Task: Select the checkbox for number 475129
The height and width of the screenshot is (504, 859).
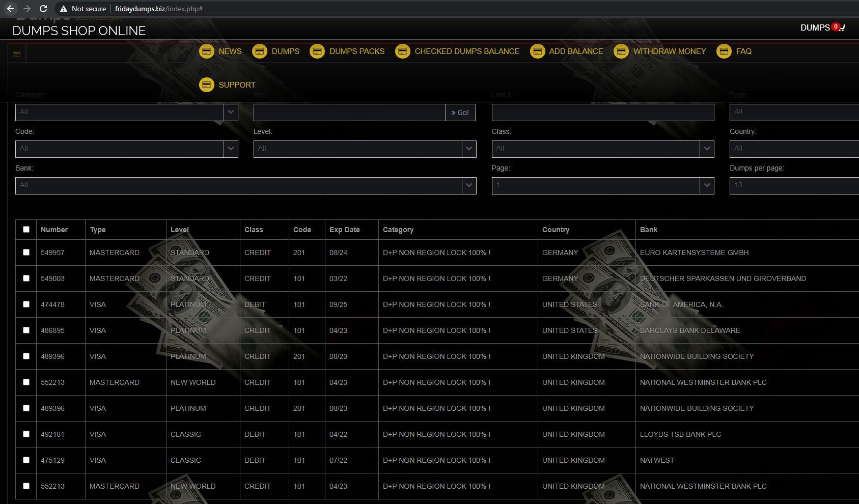Action: click(26, 460)
